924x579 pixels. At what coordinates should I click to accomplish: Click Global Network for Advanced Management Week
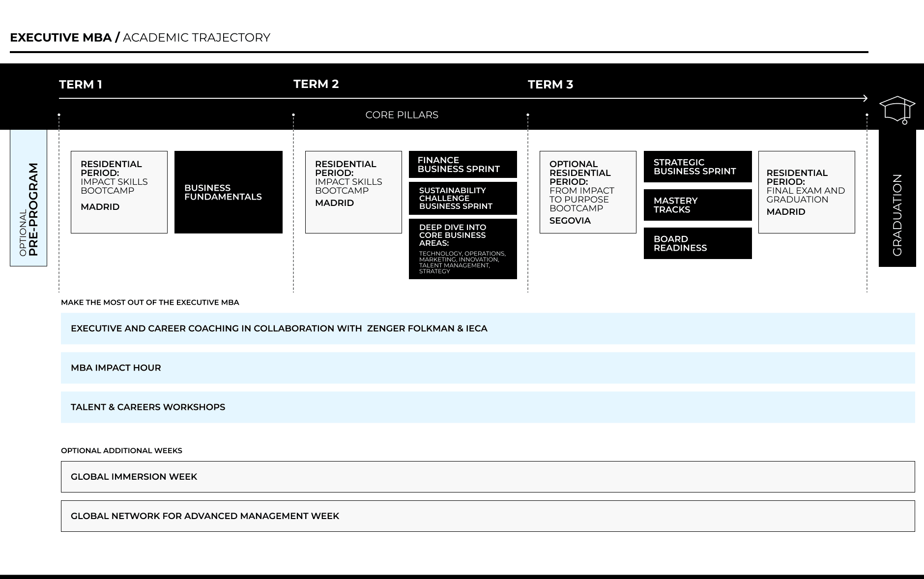pos(488,516)
